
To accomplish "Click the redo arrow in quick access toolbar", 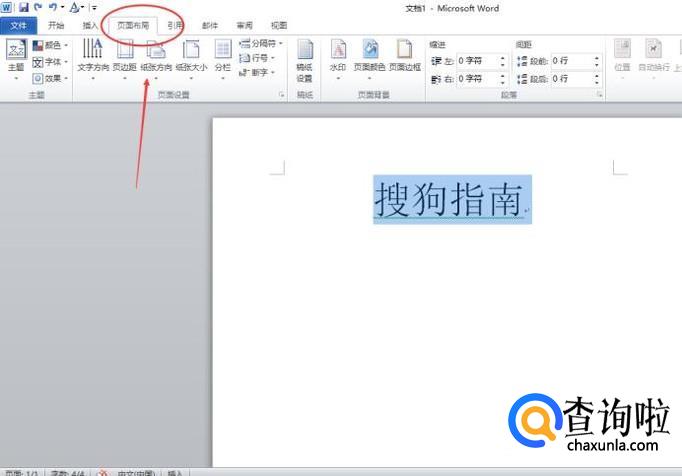I will (38, 7).
